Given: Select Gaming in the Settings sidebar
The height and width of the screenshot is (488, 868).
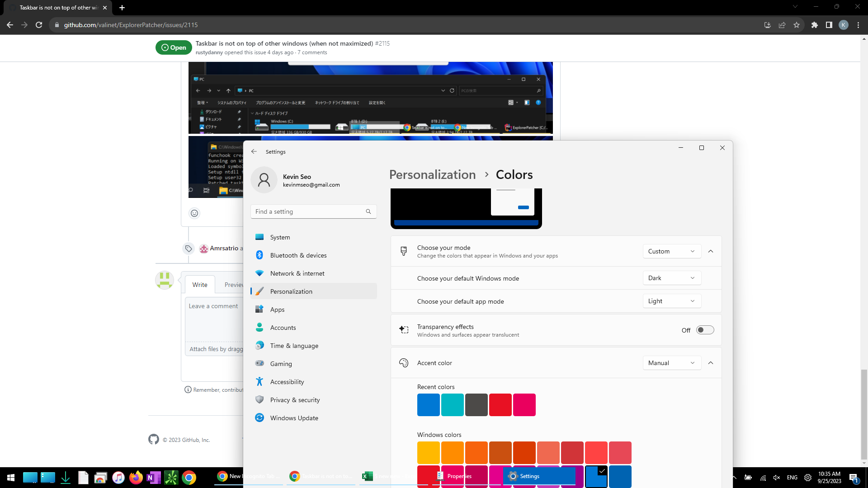Looking at the screenshot, I should pos(281,363).
